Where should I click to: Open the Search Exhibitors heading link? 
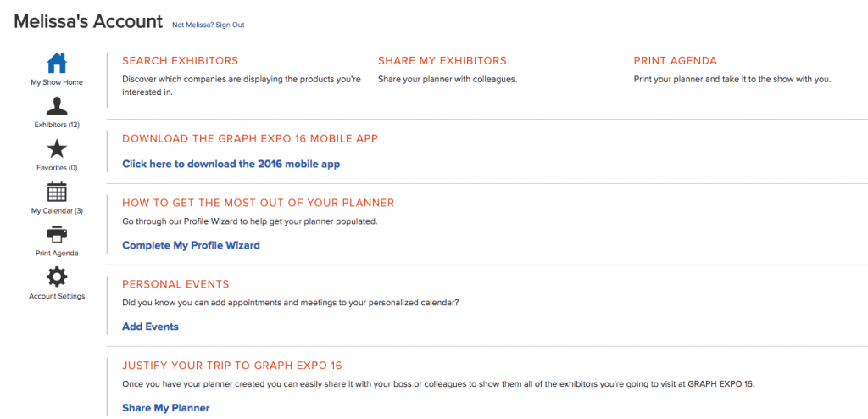coord(180,61)
